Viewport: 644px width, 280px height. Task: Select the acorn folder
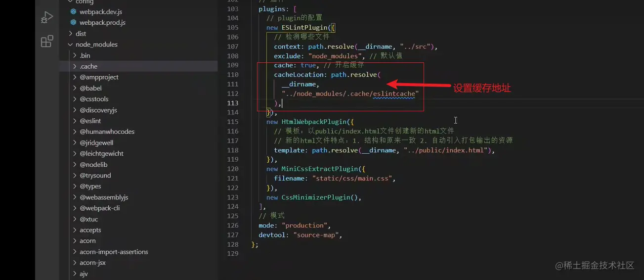[87, 240]
